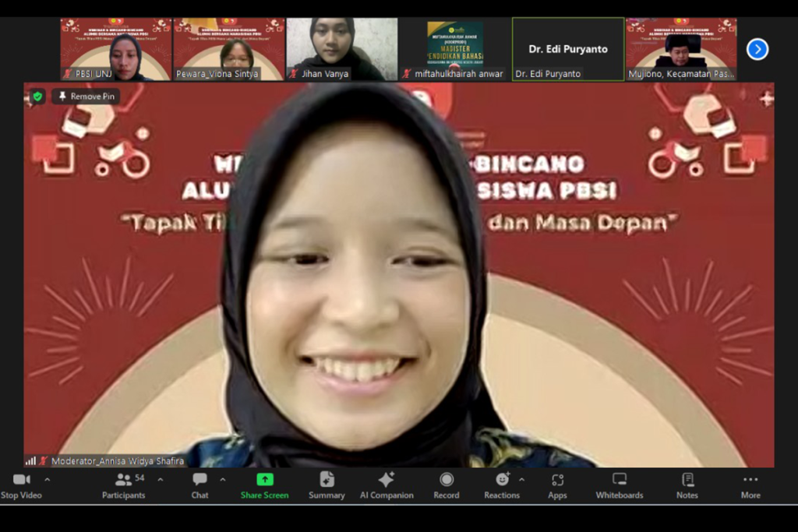Open Whiteboards from the toolbar

tap(619, 485)
